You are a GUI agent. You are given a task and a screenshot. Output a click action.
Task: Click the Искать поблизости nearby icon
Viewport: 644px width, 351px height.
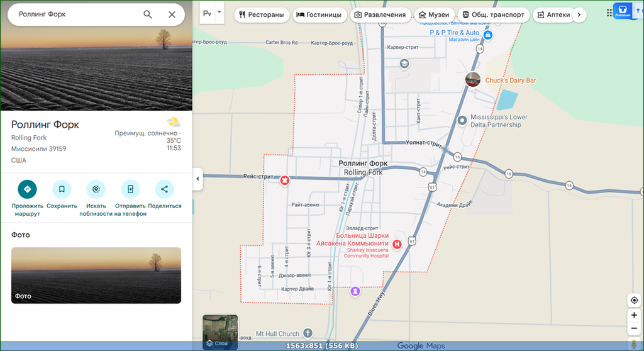click(x=96, y=189)
